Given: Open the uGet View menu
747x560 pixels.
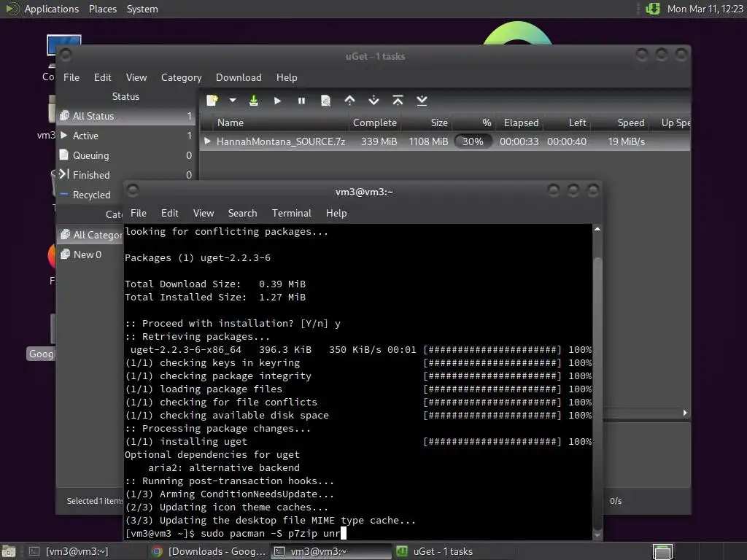Looking at the screenshot, I should (x=136, y=77).
